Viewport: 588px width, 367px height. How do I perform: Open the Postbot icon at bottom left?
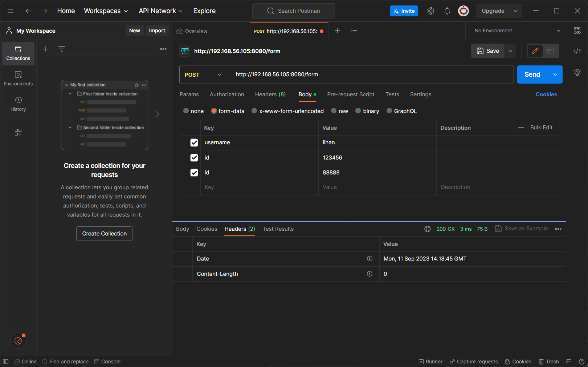[x=18, y=341]
